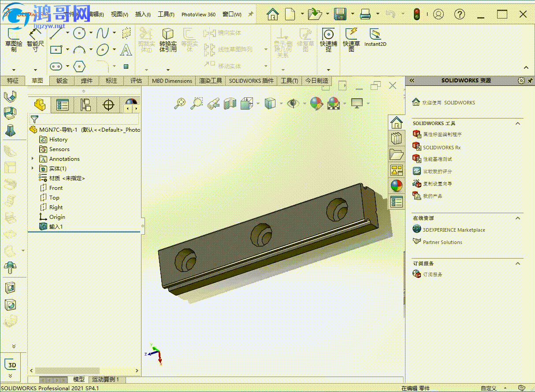Select the Polygon sketch tool

[x=79, y=67]
